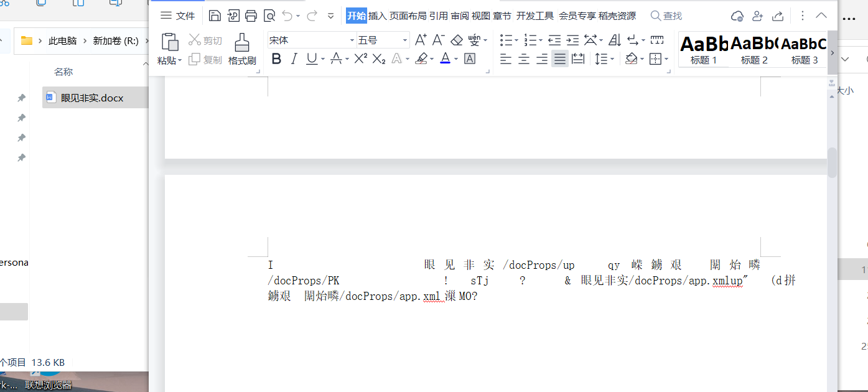Click the ruler/tab stops icon
Image resolution: width=868 pixels, height=392 pixels.
point(656,40)
